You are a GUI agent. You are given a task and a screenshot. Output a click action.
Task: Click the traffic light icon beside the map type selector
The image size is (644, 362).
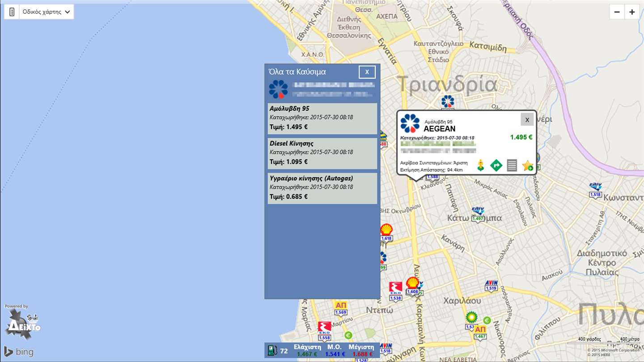pyautogui.click(x=12, y=12)
